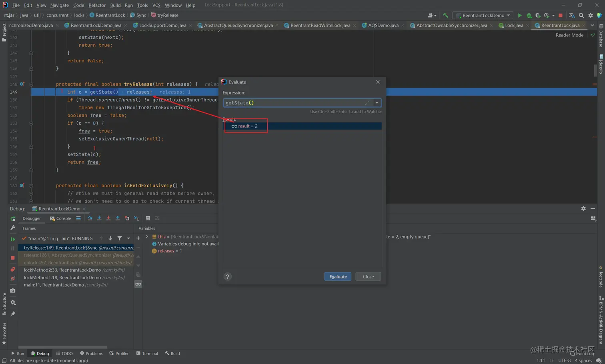The image size is (605, 364).
Task: Open the VCS menu
Action: pos(156,5)
